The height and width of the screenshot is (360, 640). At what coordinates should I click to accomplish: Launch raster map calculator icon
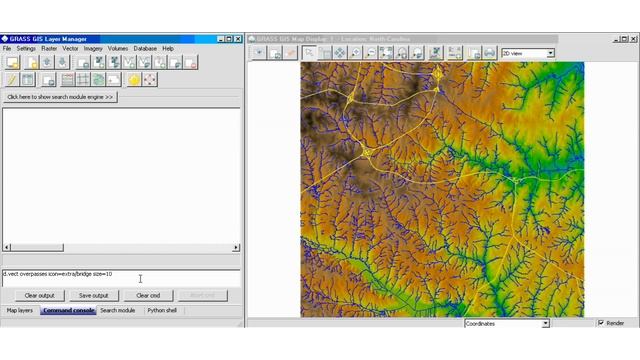pos(67,79)
